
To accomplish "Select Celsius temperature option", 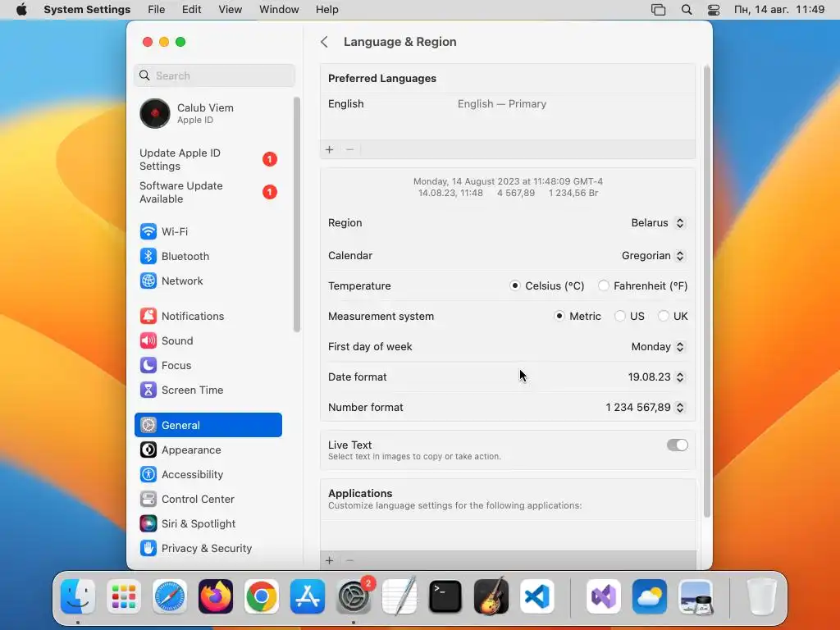I will coord(515,285).
